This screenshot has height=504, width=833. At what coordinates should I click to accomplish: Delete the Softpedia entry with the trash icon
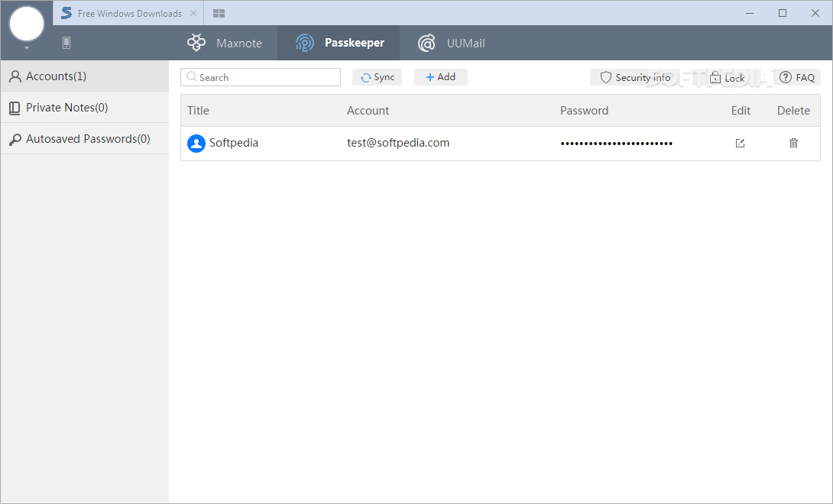[794, 143]
